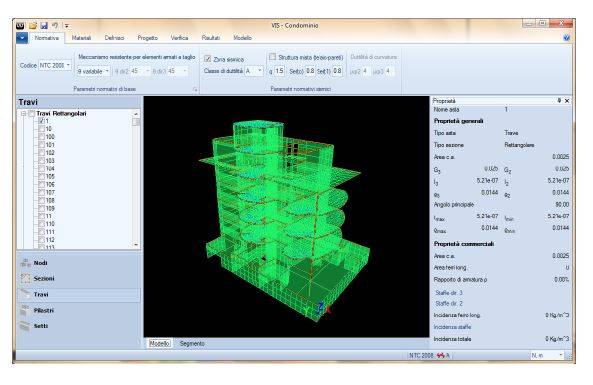Click the q factor input field
This screenshot has height=385, width=593.
[x=279, y=71]
